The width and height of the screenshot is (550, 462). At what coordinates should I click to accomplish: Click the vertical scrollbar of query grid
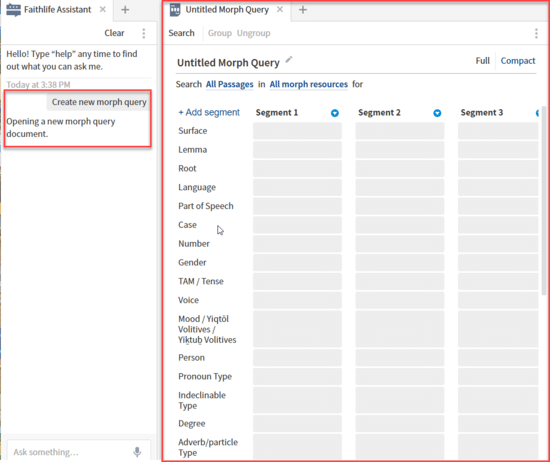pos(544,200)
